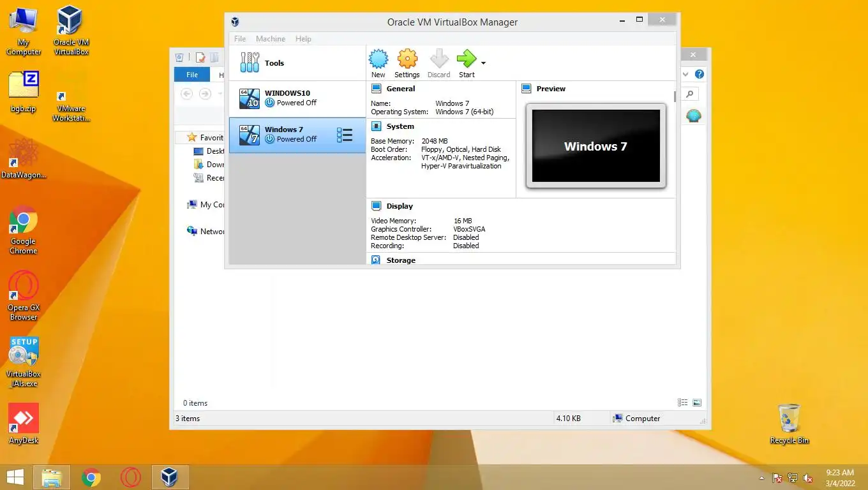Click the Action Center flag tray icon

tap(777, 478)
